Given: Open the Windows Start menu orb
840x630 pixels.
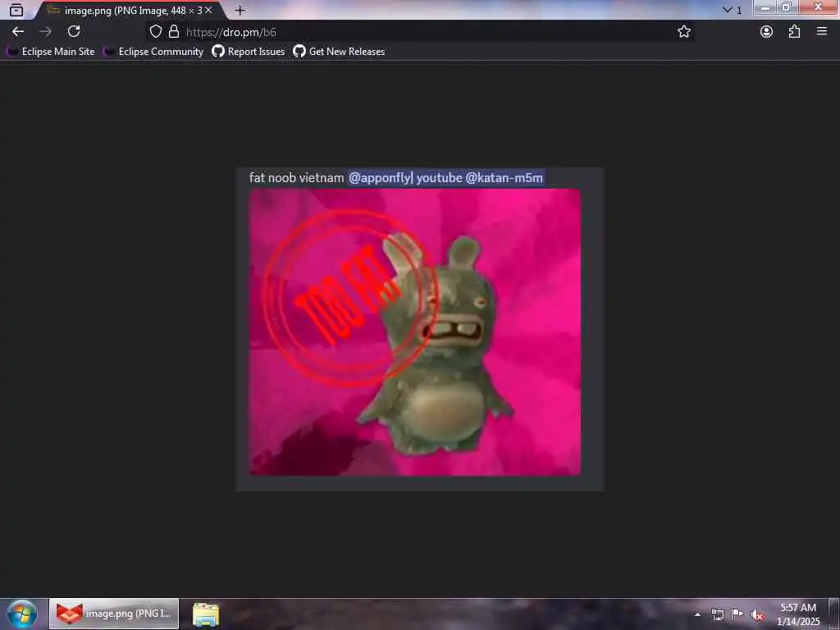Looking at the screenshot, I should click(x=22, y=614).
